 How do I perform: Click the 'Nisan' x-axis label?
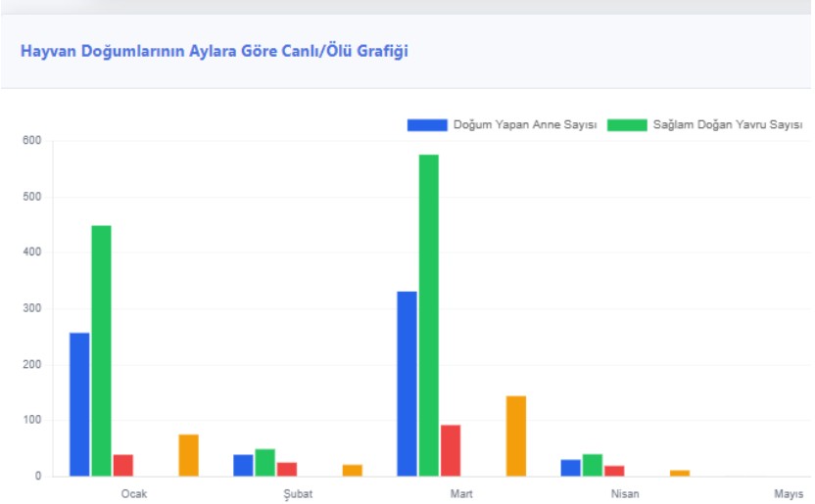pyautogui.click(x=625, y=493)
